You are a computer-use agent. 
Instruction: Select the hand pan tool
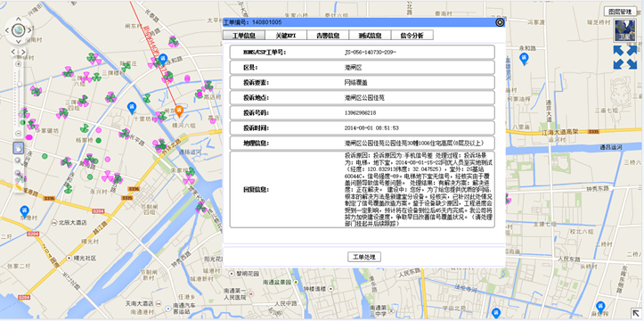19,148
